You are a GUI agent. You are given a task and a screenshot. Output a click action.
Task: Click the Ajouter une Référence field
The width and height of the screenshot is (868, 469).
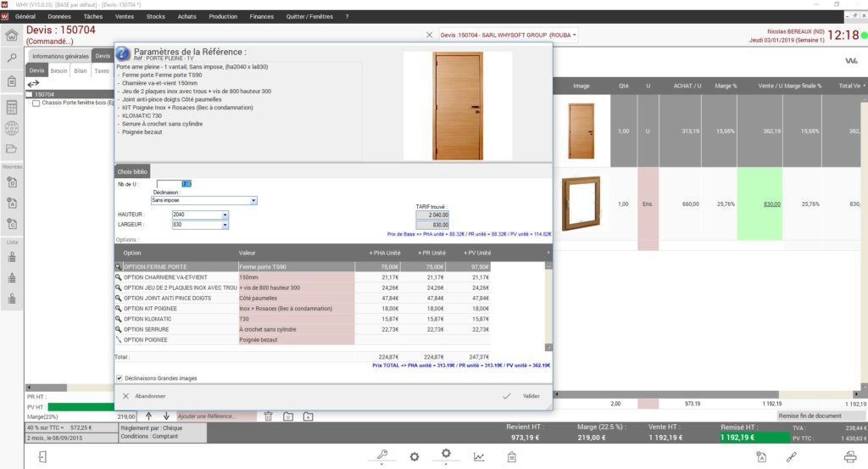[216, 416]
